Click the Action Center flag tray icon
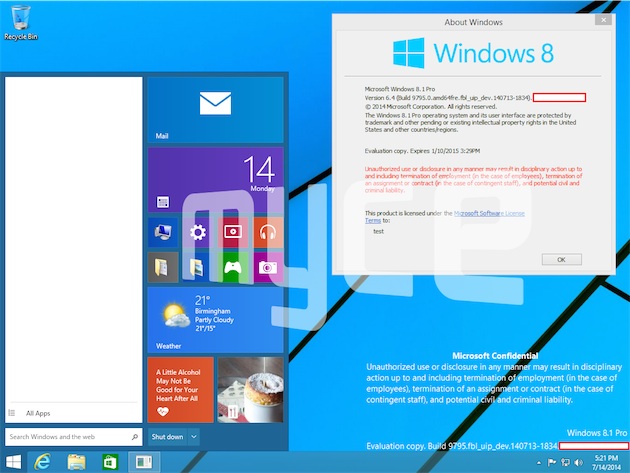Image resolution: width=630 pixels, height=473 pixels. click(x=552, y=463)
